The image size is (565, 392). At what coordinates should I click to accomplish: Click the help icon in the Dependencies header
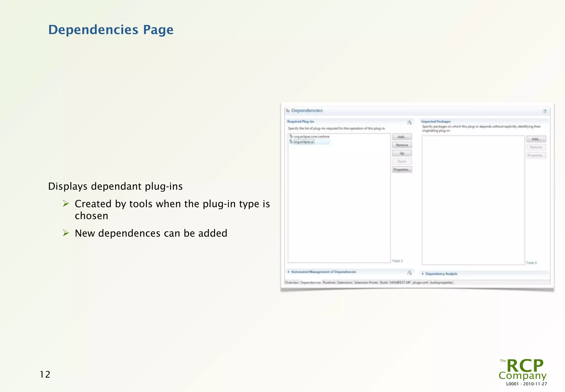545,111
